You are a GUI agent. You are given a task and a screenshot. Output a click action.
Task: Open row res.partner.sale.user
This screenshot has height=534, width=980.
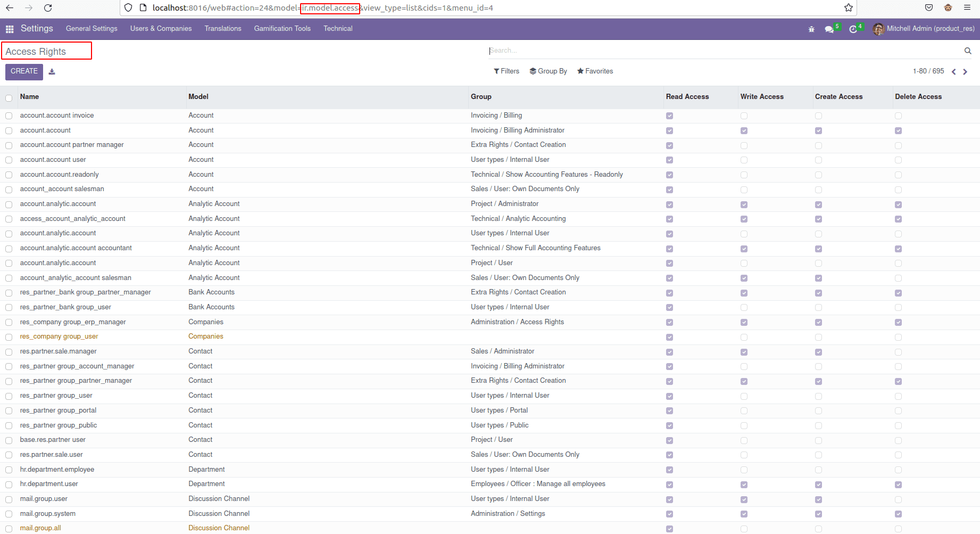[52, 455]
